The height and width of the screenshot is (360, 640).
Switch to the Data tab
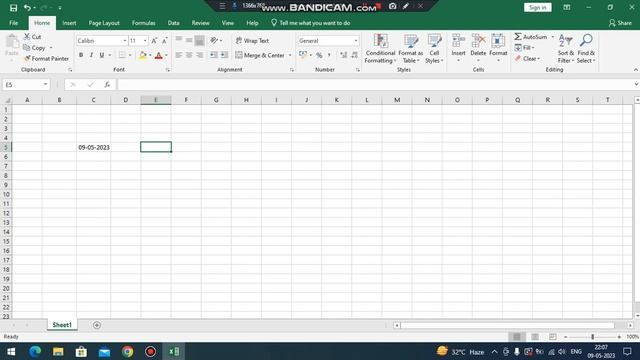pos(173,23)
